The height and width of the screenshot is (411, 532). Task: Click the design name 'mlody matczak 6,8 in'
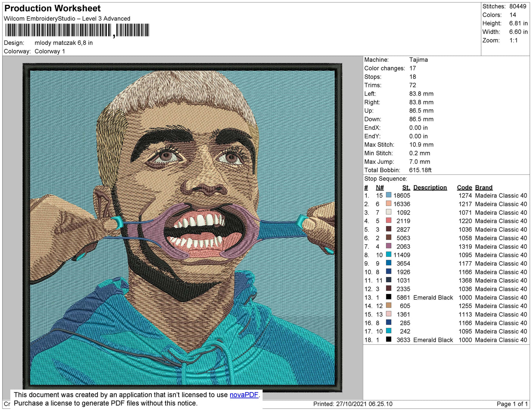click(x=64, y=43)
